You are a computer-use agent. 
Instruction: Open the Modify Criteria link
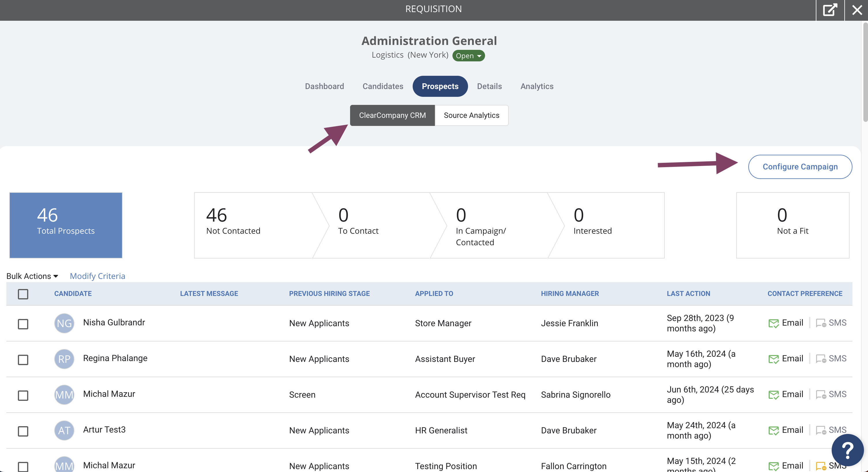click(97, 276)
